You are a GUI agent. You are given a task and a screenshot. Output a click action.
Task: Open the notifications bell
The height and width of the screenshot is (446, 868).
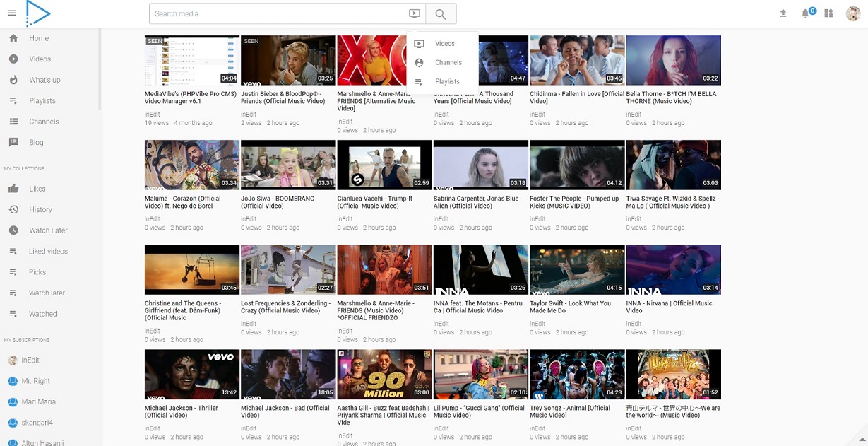[x=805, y=13]
